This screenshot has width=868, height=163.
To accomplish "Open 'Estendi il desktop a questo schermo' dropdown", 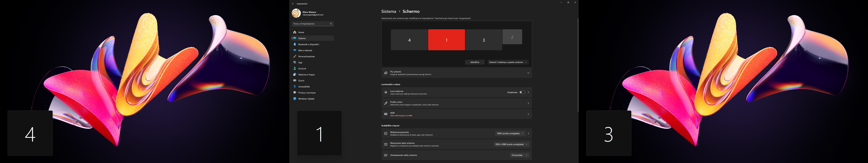I will click(x=508, y=62).
